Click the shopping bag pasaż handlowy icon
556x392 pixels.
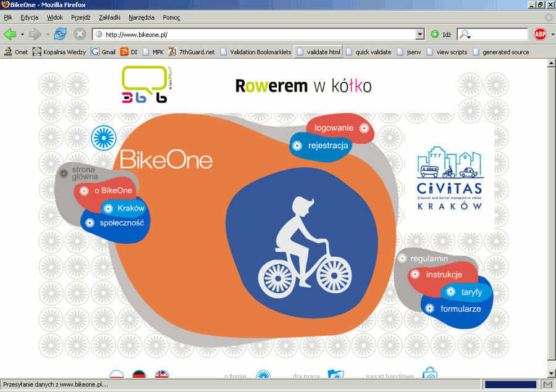(430, 372)
